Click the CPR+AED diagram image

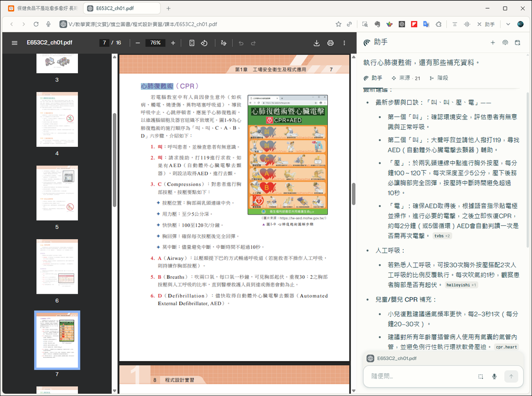pyautogui.click(x=288, y=155)
